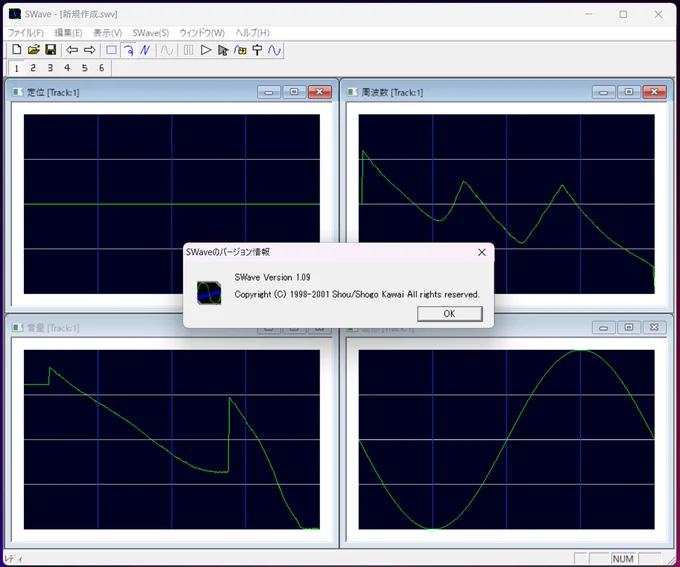The width and height of the screenshot is (680, 567).
Task: Click the SWave logo in the version dialog
Action: [x=209, y=293]
